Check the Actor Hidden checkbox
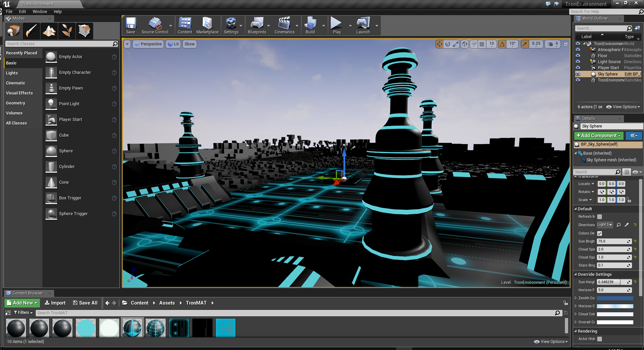The image size is (644, 350). [599, 339]
